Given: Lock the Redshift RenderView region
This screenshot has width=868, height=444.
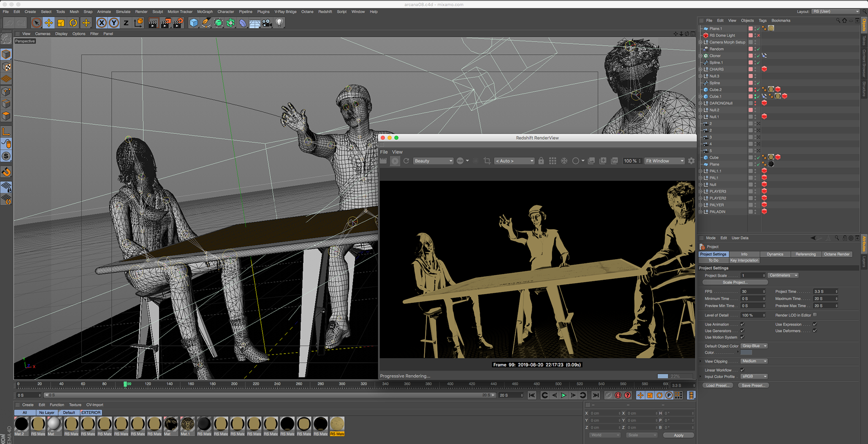Looking at the screenshot, I should click(541, 161).
